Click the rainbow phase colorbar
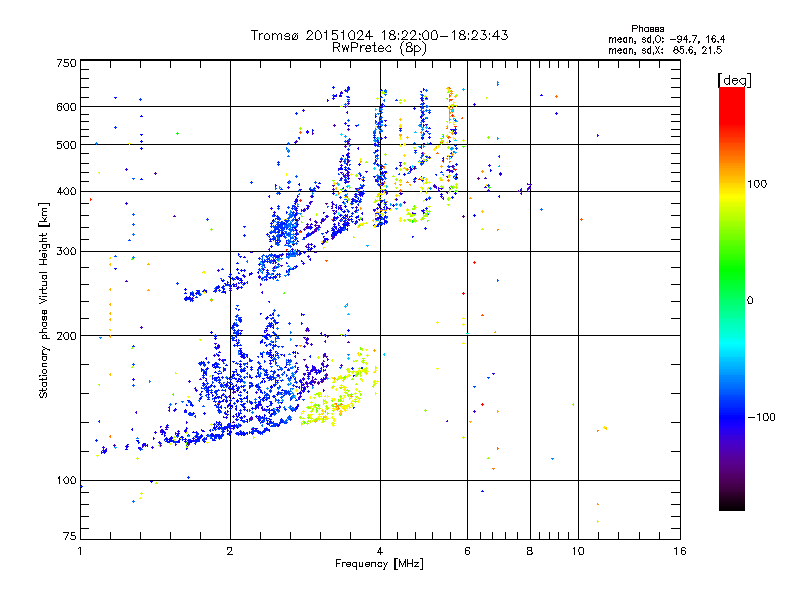Image resolution: width=800 pixels, height=600 pixels. tap(732, 298)
